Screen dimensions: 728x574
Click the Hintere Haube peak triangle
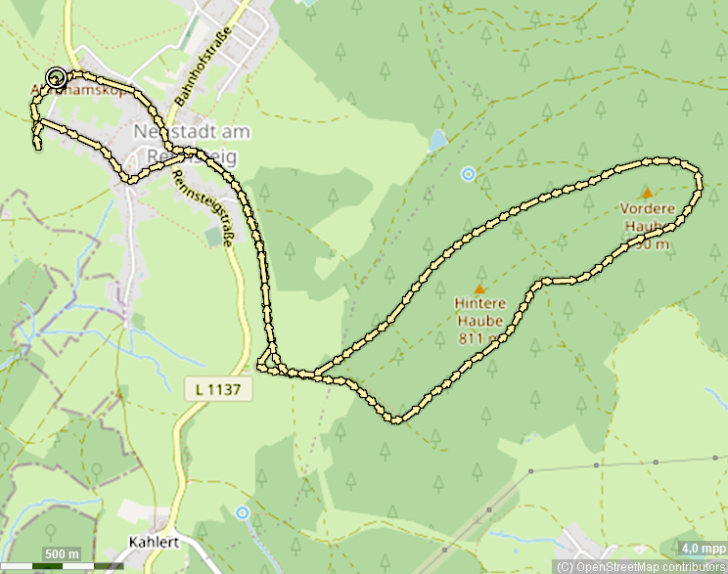pos(479,289)
